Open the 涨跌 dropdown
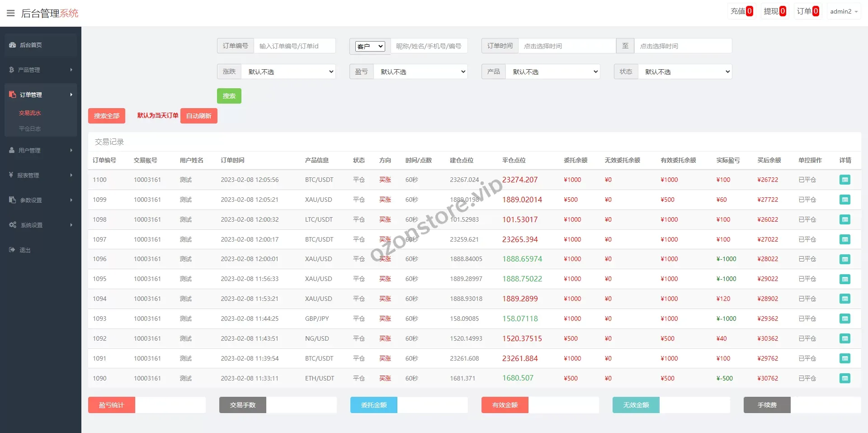868x433 pixels. (288, 71)
